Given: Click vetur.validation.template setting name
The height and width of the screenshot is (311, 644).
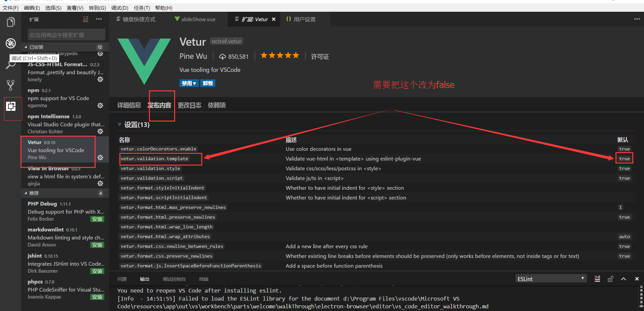Looking at the screenshot, I should pyautogui.click(x=155, y=159).
